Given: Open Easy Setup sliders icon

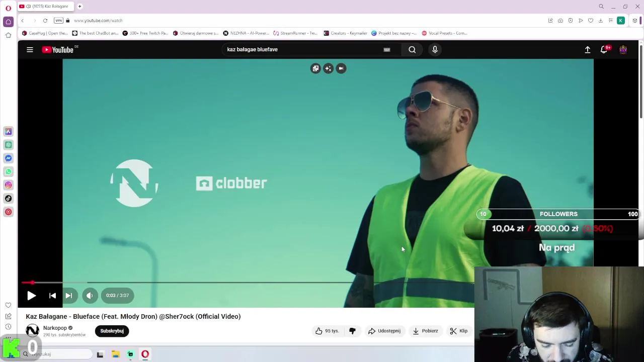Looking at the screenshot, I should [611, 21].
